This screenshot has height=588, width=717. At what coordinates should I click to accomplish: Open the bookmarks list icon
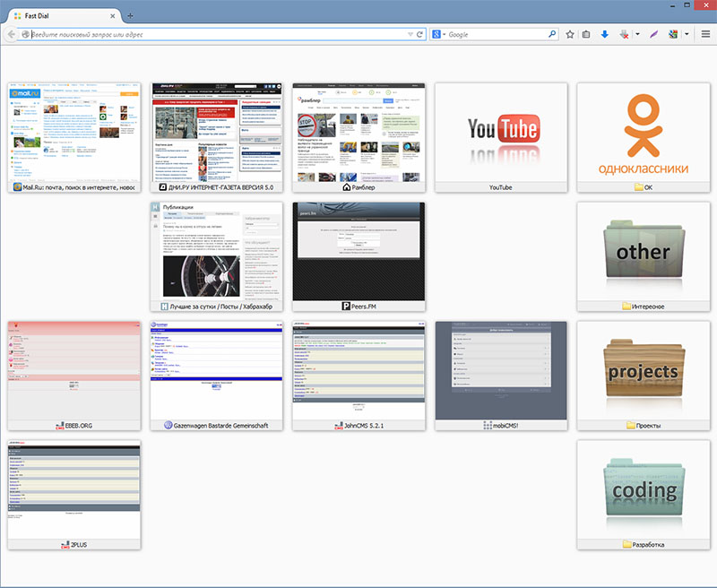[x=586, y=34]
